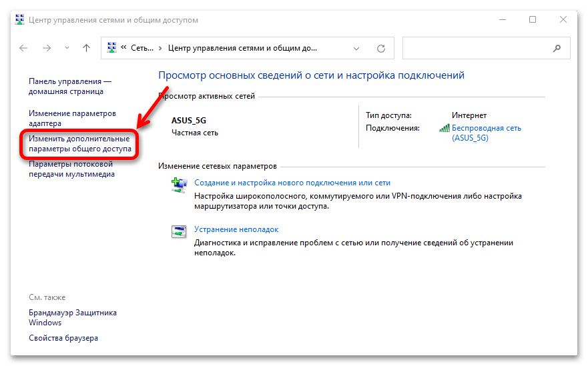This screenshot has height=366, width=588.
Task: Open «Изменение параметров адаптера» link
Action: 72,118
